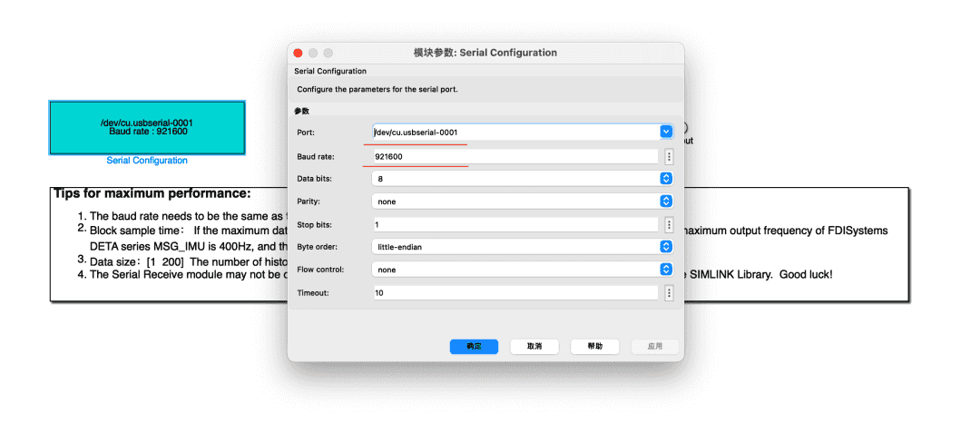Viewport: 980px width, 433px height.
Task: Expand the Byte order dropdown
Action: [665, 246]
